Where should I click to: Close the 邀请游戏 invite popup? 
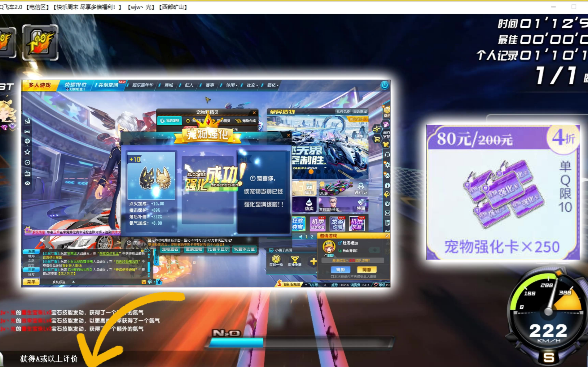[x=387, y=236]
